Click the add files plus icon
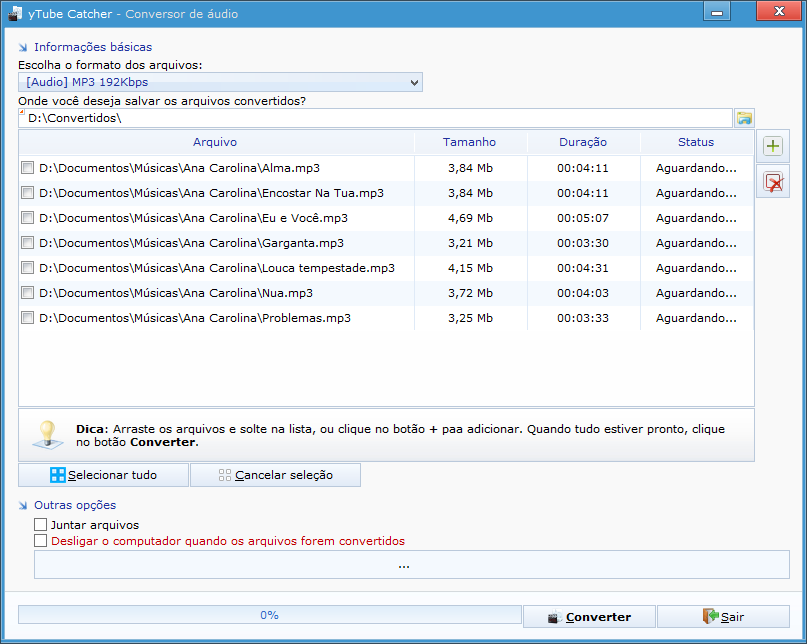Image resolution: width=807 pixels, height=644 pixels. point(773,146)
